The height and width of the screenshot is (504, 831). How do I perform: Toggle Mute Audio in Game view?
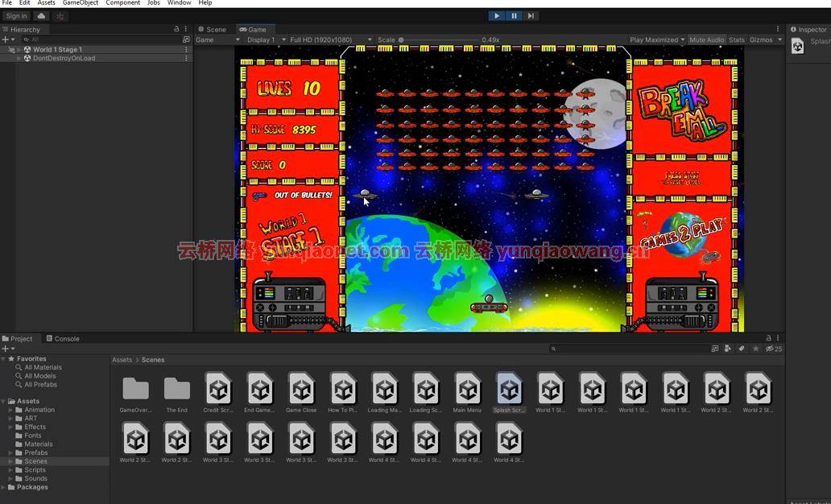click(706, 39)
